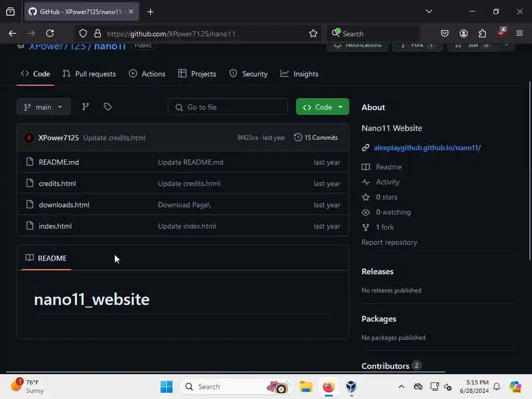Click the uBlock Origin extension icon
Screen dimensions: 532x399
(501, 33)
